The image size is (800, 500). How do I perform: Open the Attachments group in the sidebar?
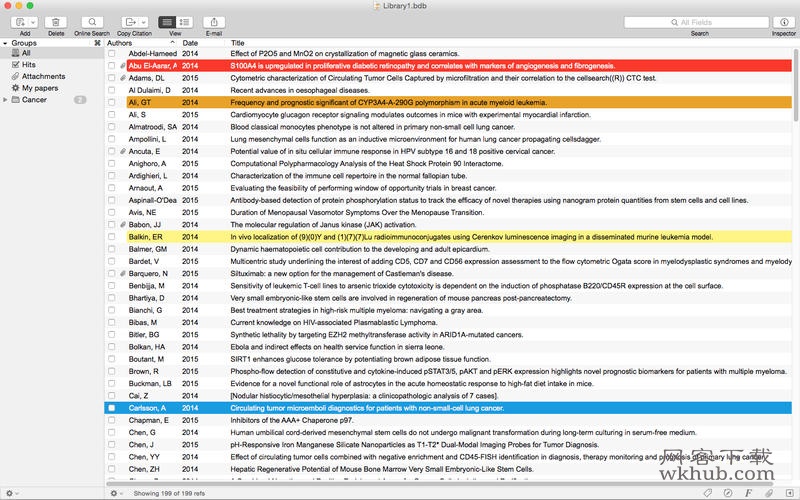coord(52,77)
